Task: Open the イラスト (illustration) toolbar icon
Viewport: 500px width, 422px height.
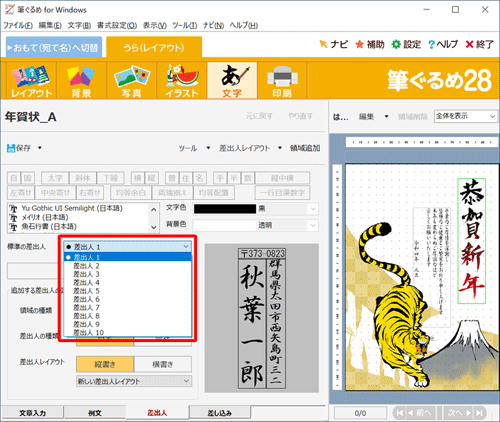Action: click(x=182, y=81)
